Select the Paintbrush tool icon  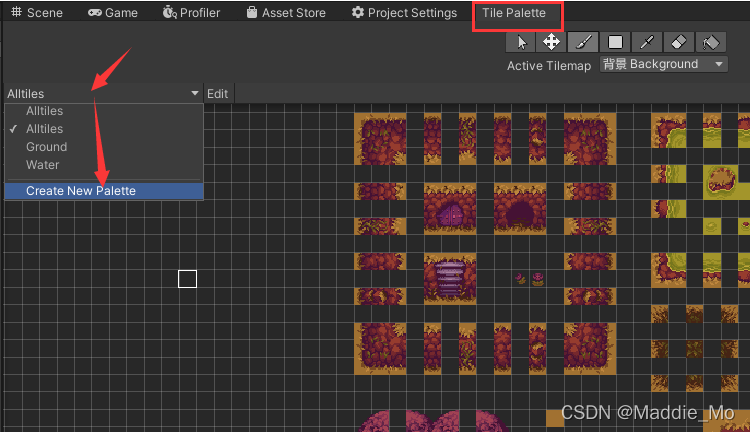(583, 43)
